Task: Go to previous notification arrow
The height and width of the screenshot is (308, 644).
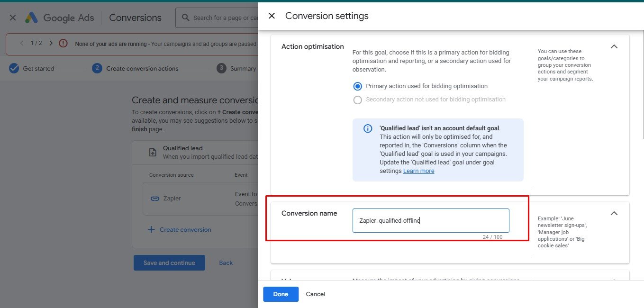Action: tap(22, 43)
